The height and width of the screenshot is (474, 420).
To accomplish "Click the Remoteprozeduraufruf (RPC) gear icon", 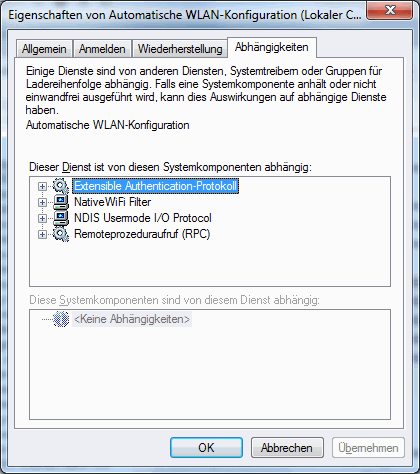I will tap(61, 234).
